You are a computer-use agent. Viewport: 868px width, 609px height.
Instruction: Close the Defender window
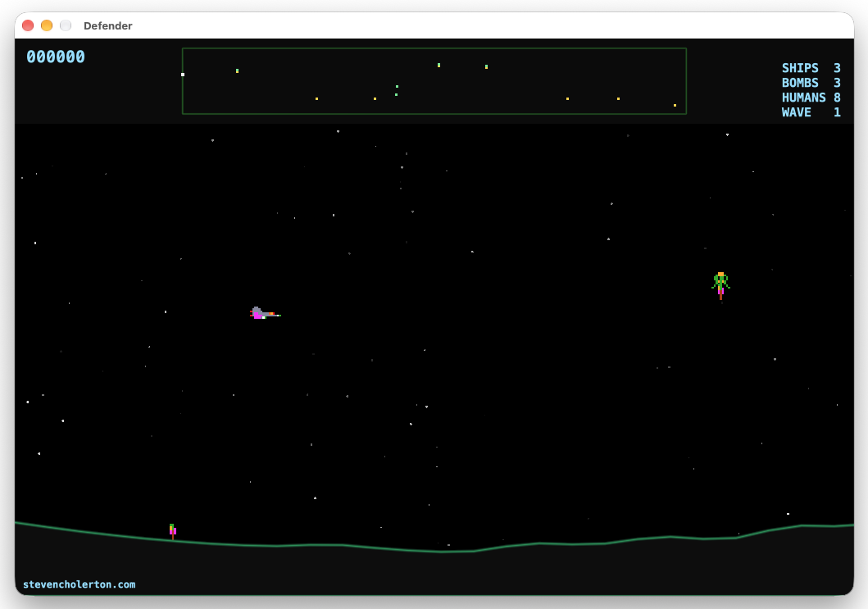pyautogui.click(x=28, y=25)
